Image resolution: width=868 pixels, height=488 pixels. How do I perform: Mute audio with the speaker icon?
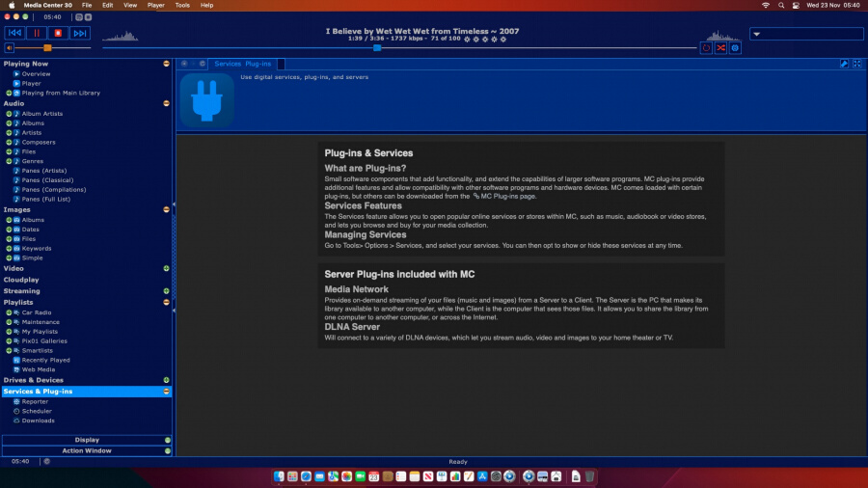[x=10, y=48]
